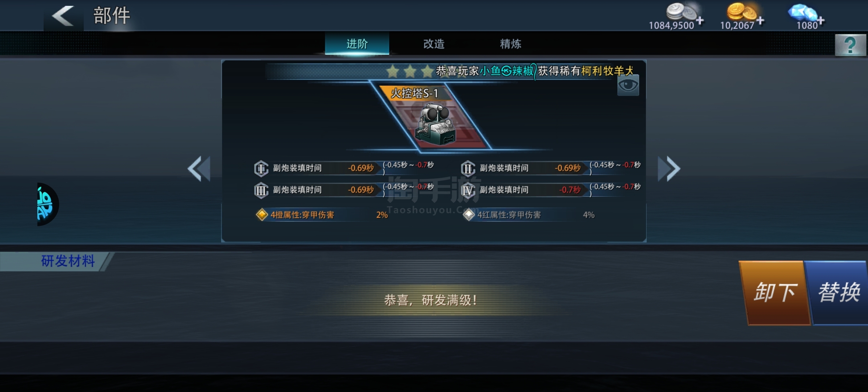
Task: Switch to the 精炼 tab
Action: pyautogui.click(x=511, y=44)
